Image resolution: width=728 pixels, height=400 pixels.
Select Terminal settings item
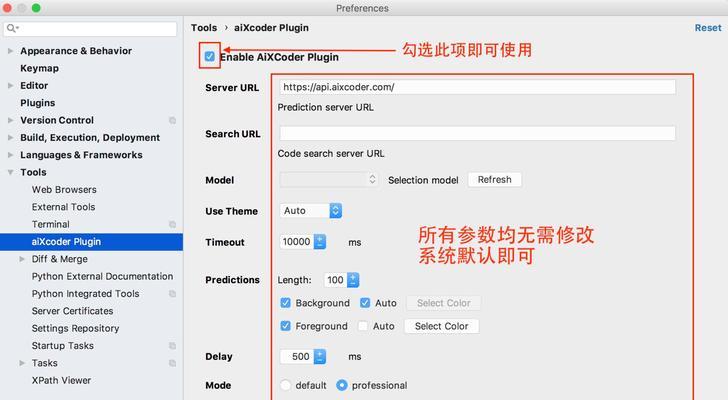51,225
